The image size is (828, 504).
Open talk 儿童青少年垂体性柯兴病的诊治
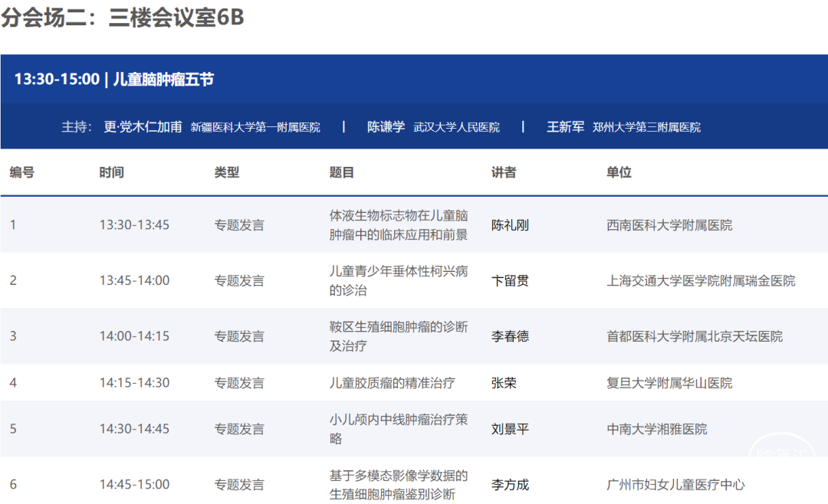(x=398, y=280)
